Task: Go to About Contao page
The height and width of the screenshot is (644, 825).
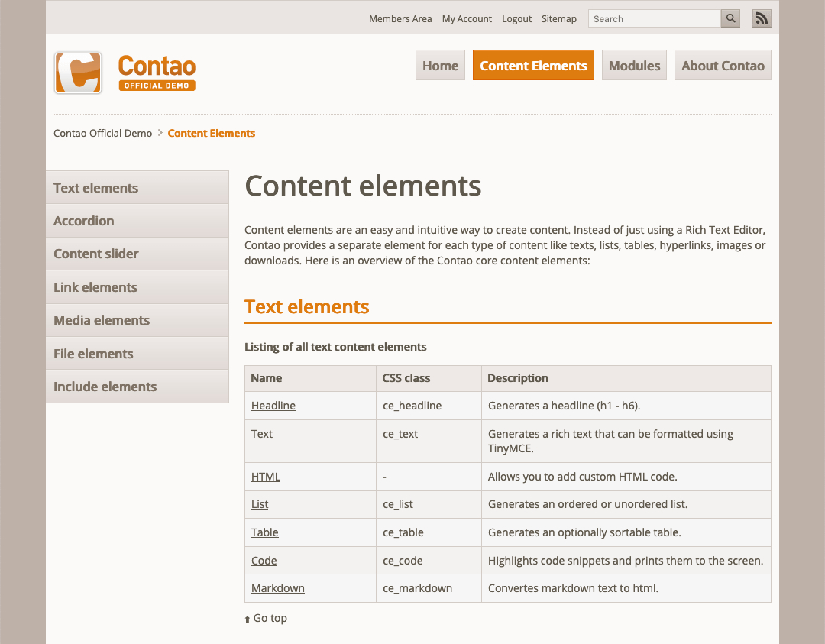Action: (723, 65)
